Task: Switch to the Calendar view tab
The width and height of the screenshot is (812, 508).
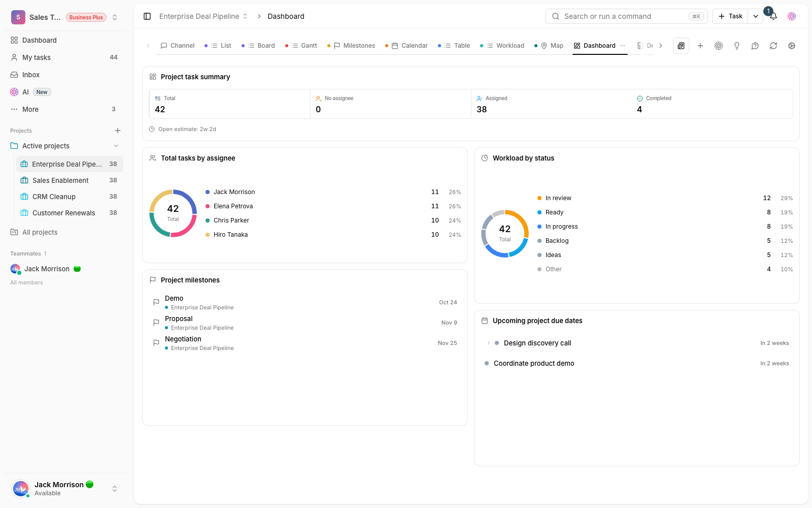Action: point(407,46)
